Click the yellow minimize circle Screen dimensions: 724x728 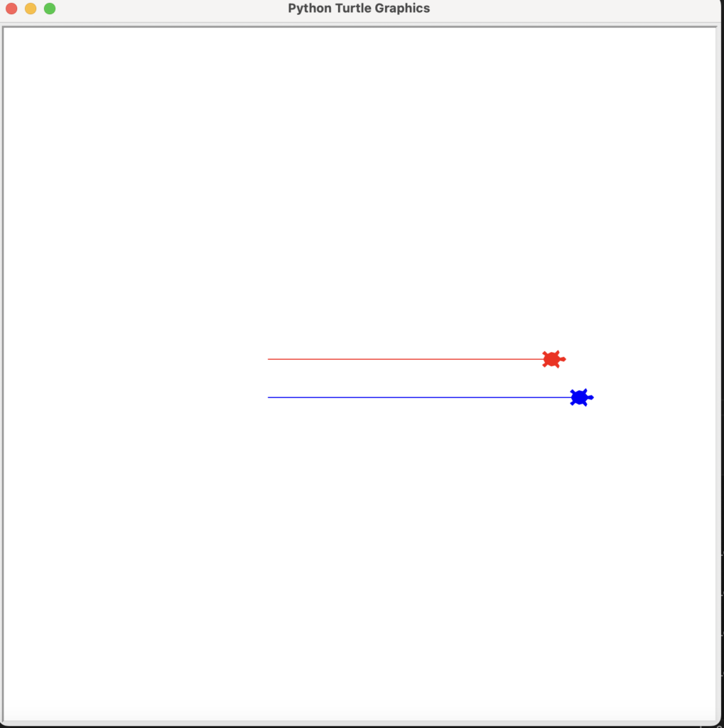pos(30,9)
